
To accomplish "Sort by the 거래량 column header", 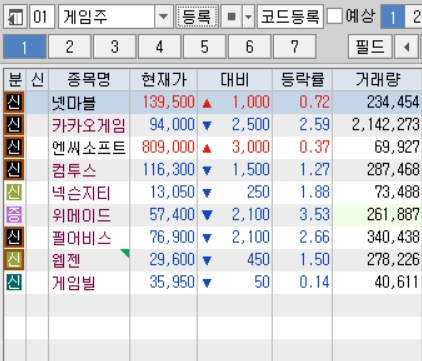I will [377, 80].
